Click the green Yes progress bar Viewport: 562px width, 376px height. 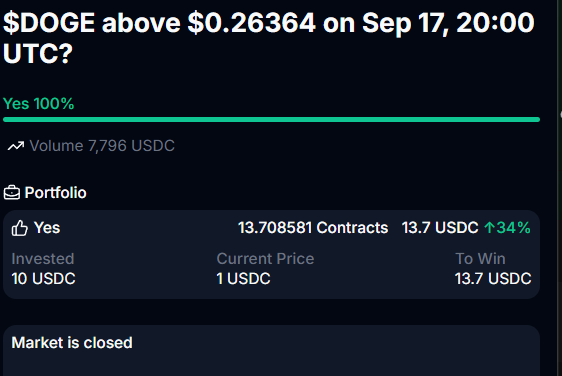[271, 120]
